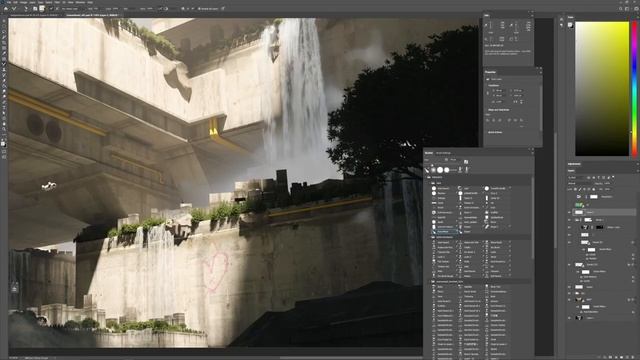Click the layer Fill field in the Layers panel
This screenshot has height=360, width=640.
click(608, 189)
